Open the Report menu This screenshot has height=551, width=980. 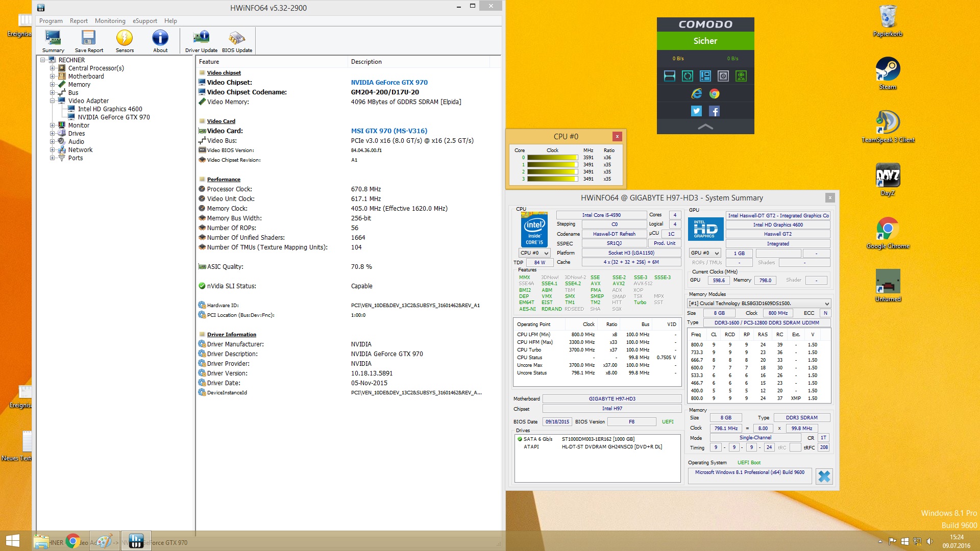(79, 21)
